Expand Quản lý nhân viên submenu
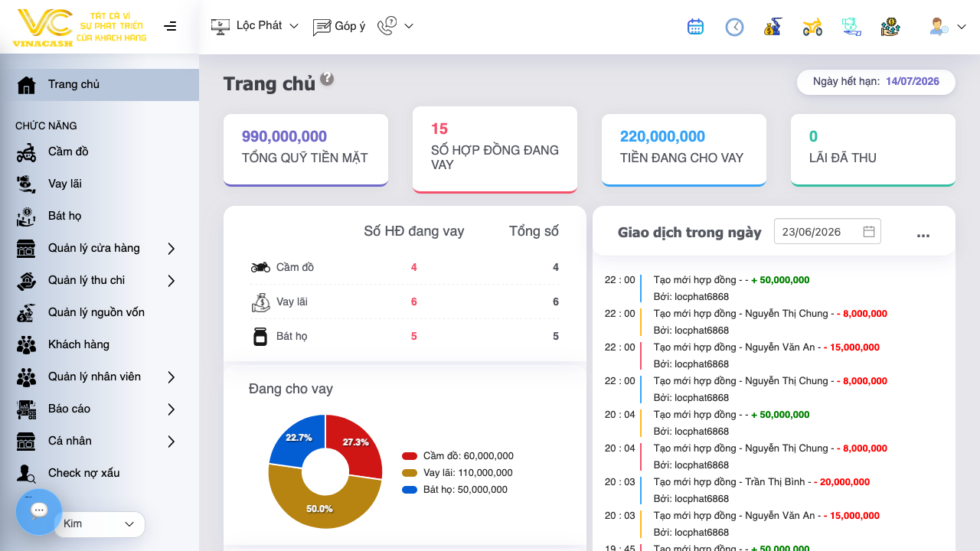The image size is (980, 551). 171,377
